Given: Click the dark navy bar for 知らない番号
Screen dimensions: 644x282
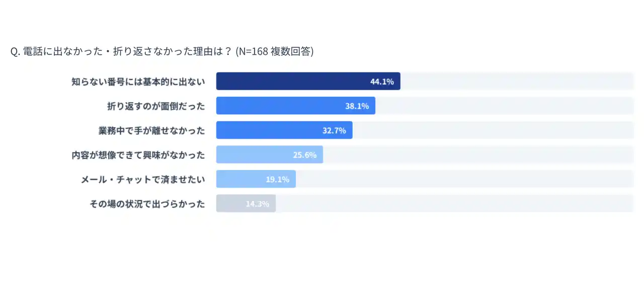Looking at the screenshot, I should pyautogui.click(x=292, y=81).
